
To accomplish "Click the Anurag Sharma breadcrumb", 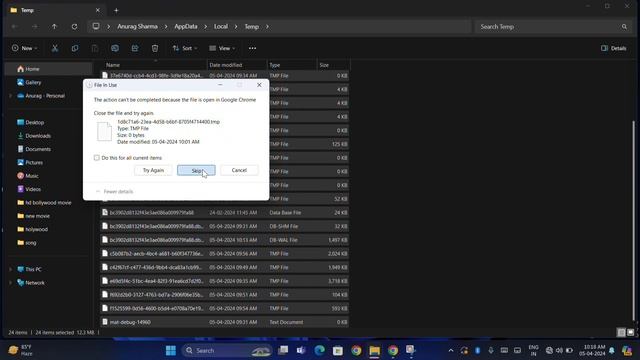I will tap(137, 27).
